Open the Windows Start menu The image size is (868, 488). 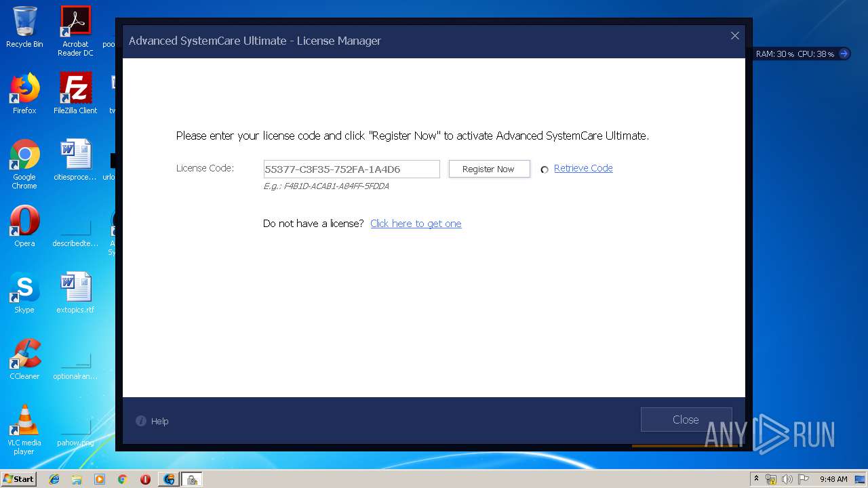tap(18, 479)
